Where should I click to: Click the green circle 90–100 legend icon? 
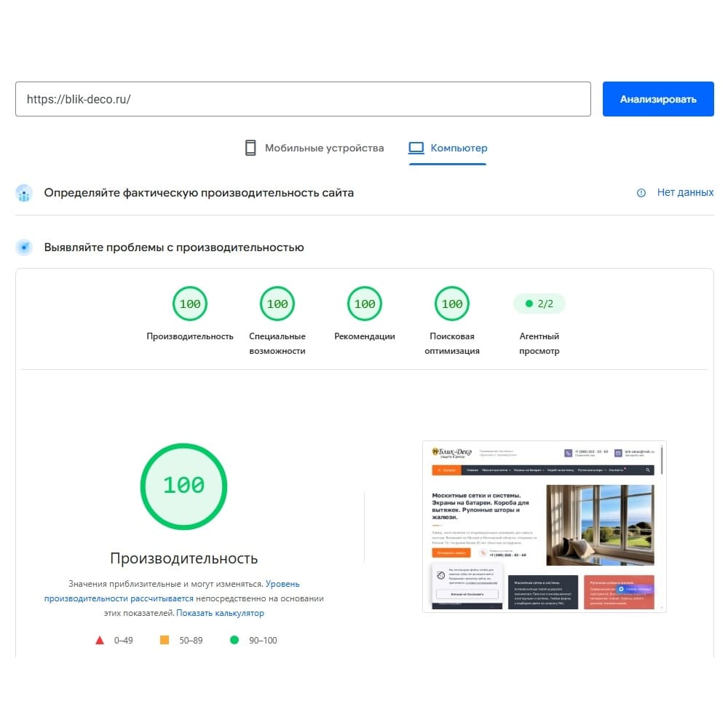tap(234, 640)
